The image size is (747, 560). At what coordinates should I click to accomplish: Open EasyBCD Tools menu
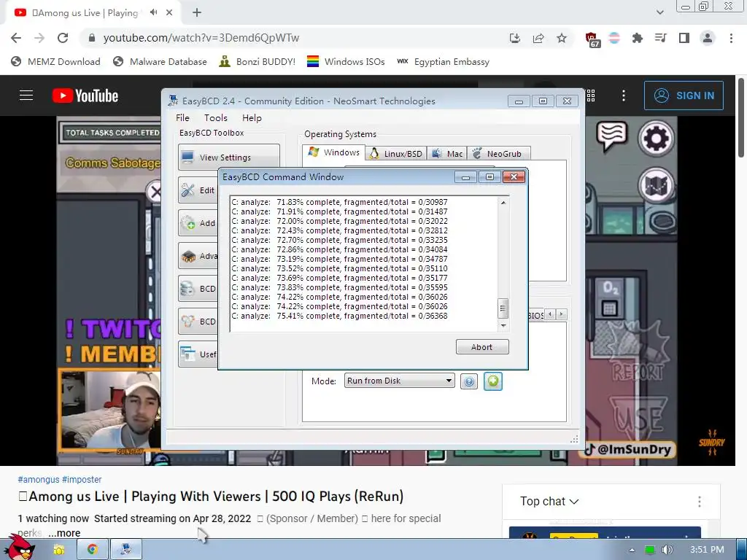tap(216, 118)
